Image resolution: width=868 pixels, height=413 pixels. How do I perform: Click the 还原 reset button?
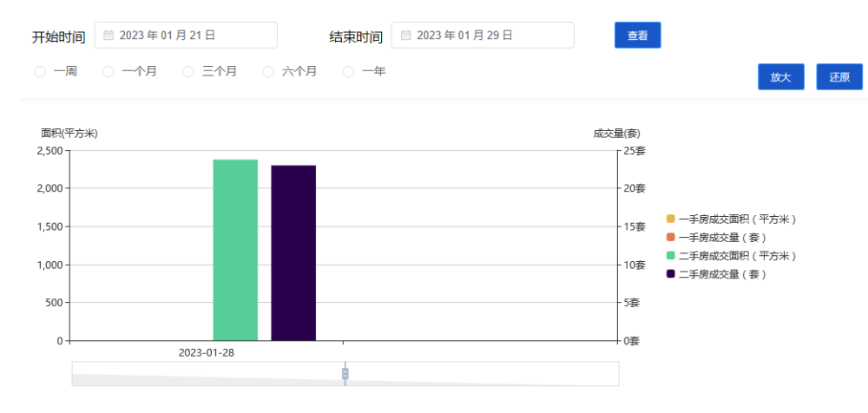click(x=839, y=77)
